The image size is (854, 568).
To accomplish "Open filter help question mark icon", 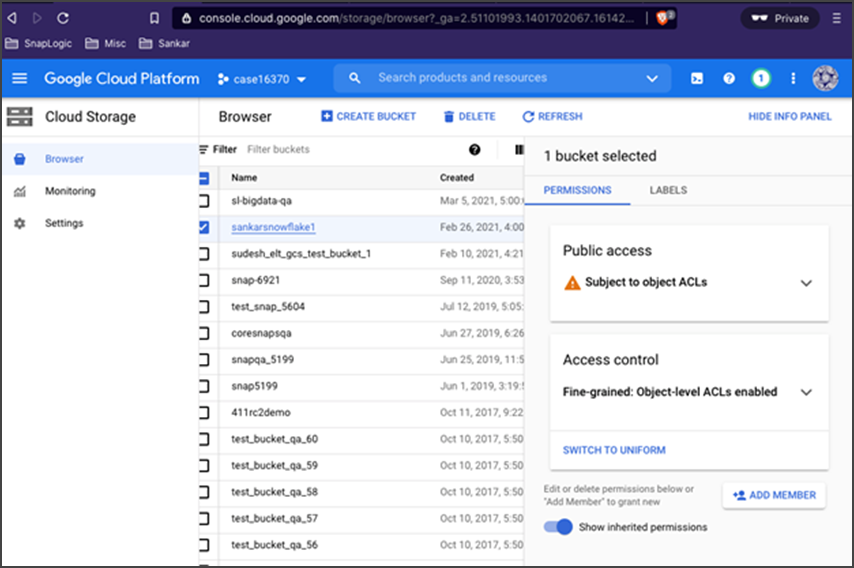I will pos(474,150).
